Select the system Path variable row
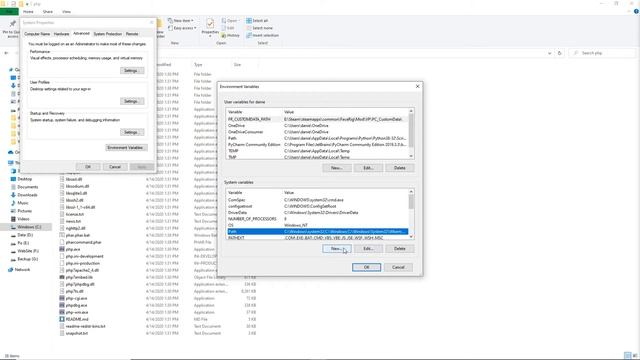The image size is (640, 360). click(317, 231)
